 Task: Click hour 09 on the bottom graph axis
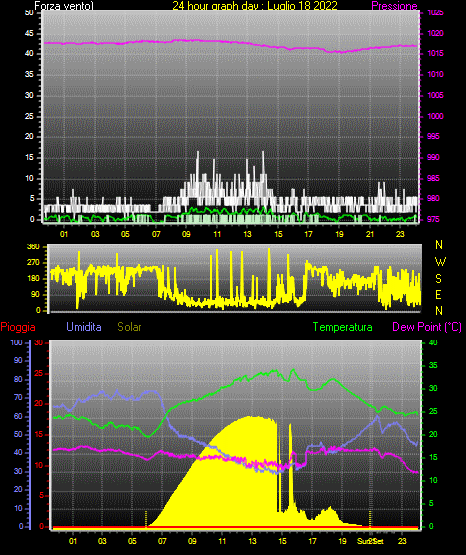[192, 541]
